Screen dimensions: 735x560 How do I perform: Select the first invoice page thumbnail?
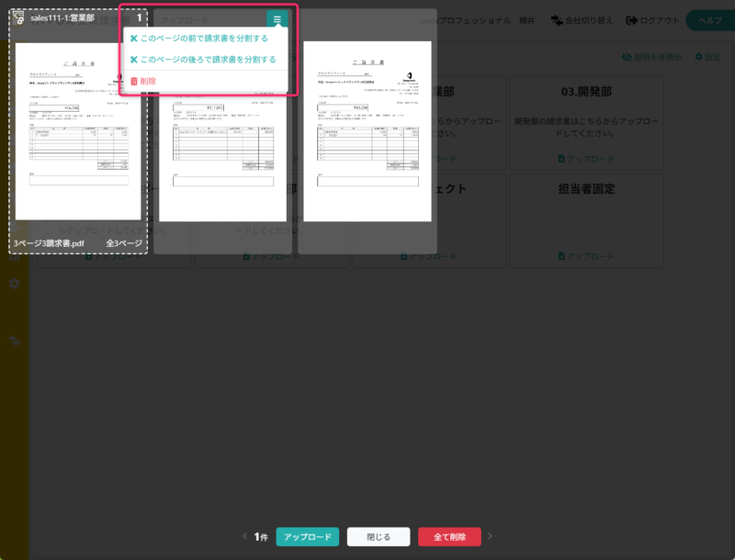point(78,131)
